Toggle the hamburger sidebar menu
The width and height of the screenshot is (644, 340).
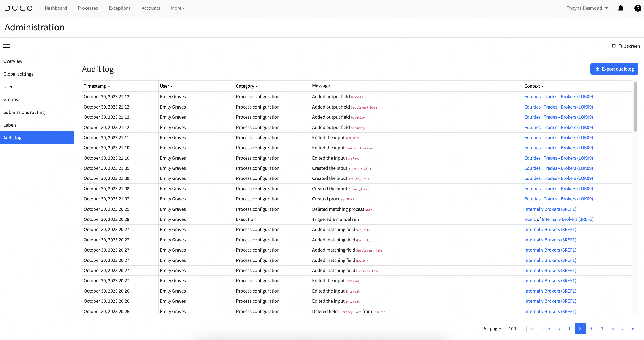point(6,46)
